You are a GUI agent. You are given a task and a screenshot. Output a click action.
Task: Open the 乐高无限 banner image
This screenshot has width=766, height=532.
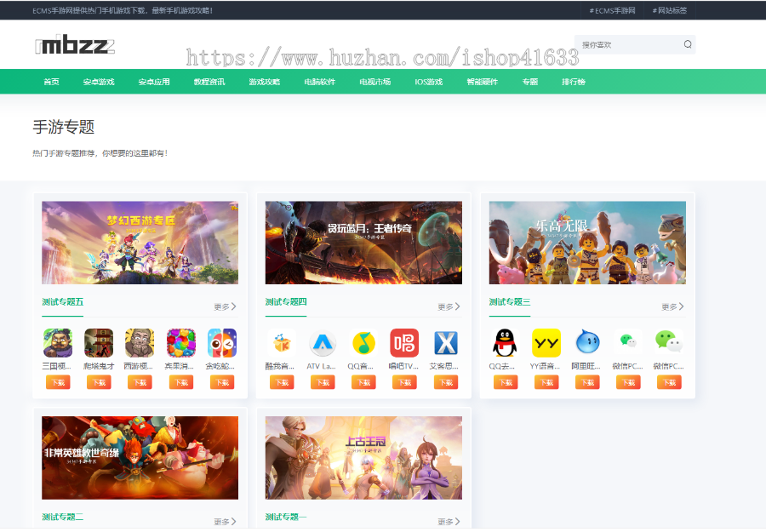587,243
